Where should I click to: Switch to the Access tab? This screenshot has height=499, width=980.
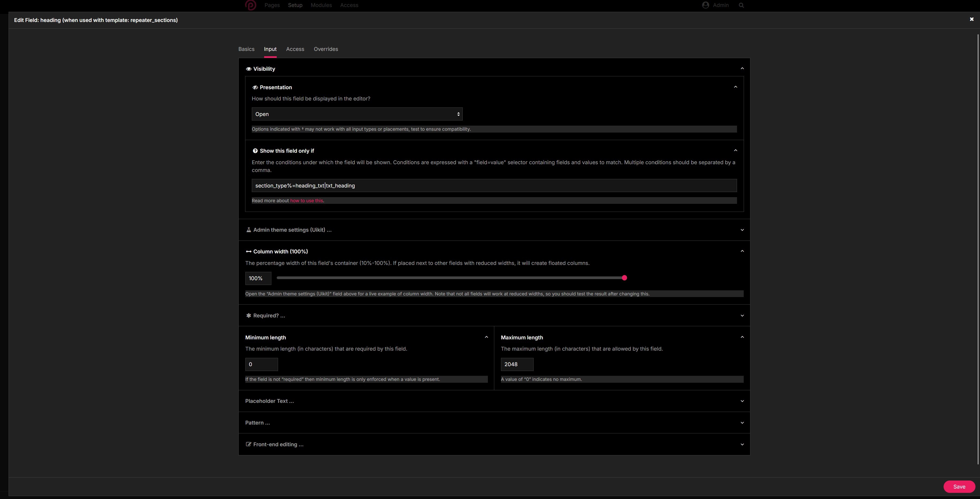tap(295, 49)
